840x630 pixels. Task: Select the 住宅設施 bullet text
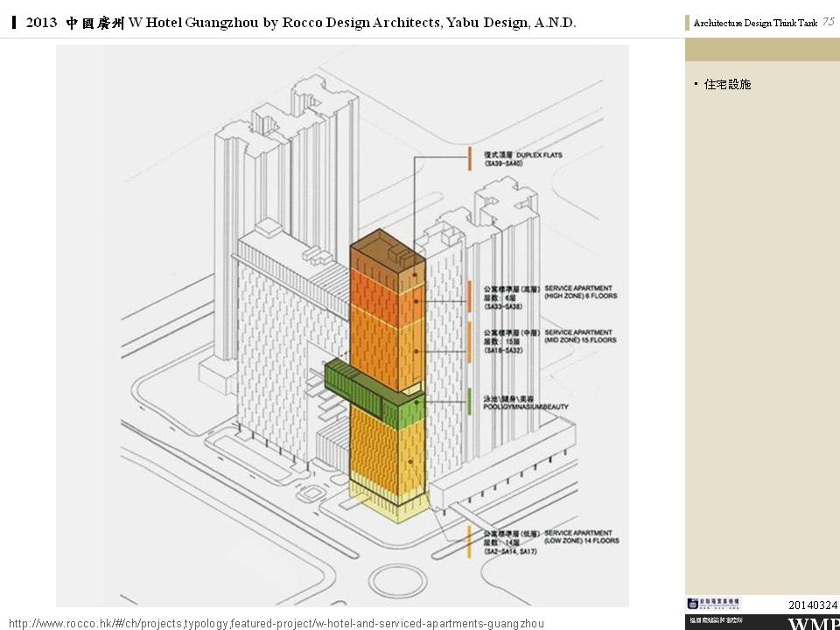[x=727, y=85]
